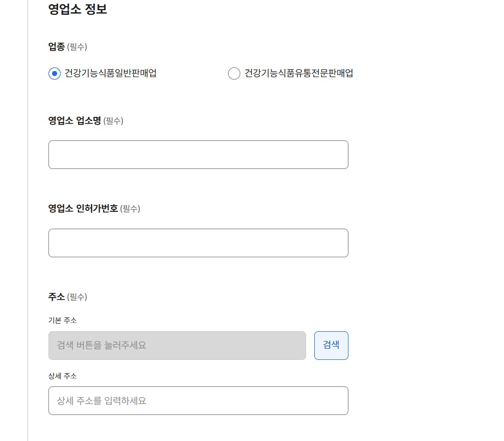Choose the second business type option circle

click(x=234, y=73)
